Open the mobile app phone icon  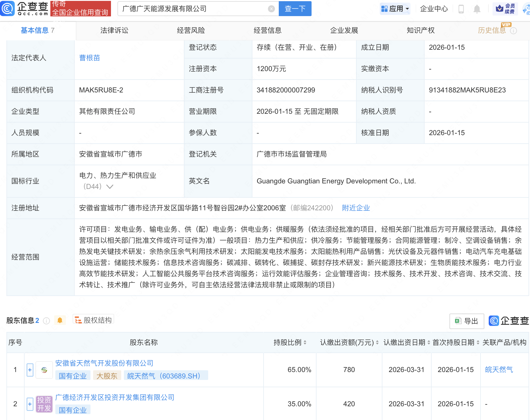tap(461, 9)
